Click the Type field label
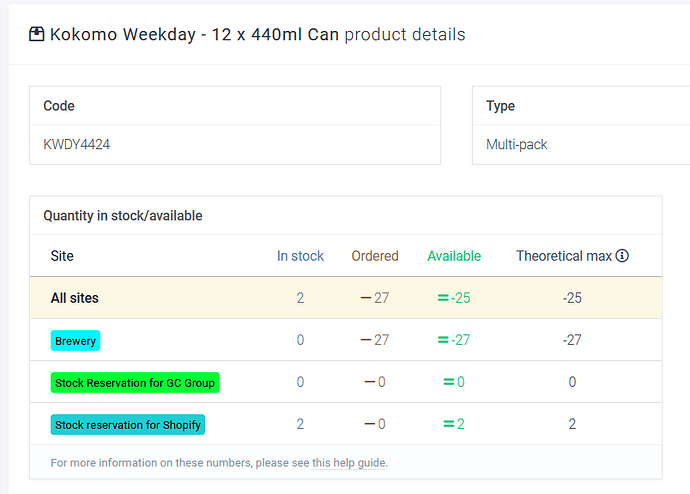This screenshot has width=690, height=494. coord(500,106)
